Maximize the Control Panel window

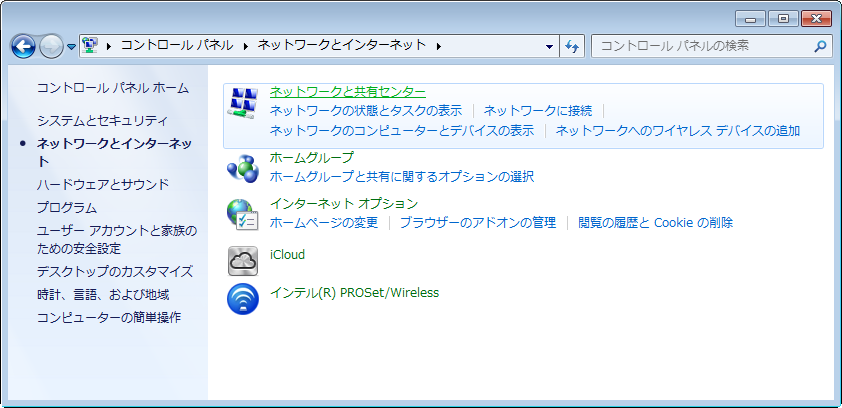(x=783, y=19)
